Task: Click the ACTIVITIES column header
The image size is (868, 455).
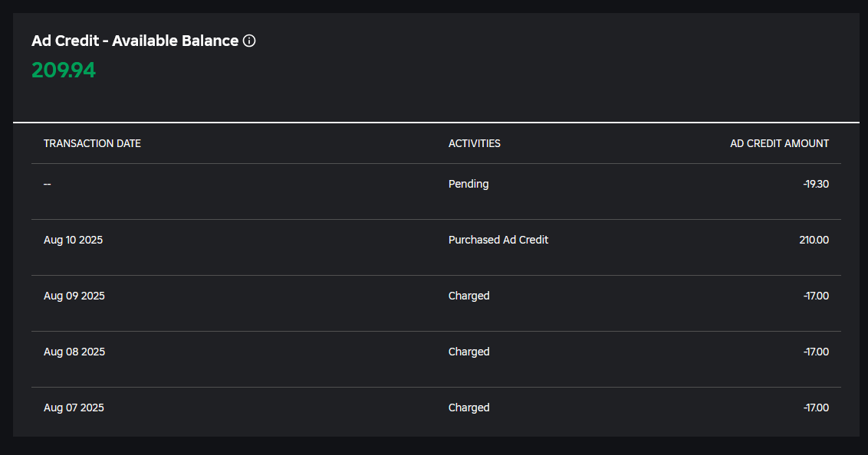Action: click(x=474, y=143)
